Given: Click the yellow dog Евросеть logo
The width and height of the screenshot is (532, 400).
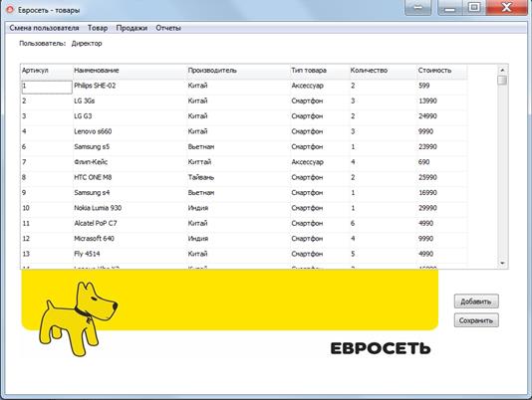Looking at the screenshot, I should click(78, 318).
